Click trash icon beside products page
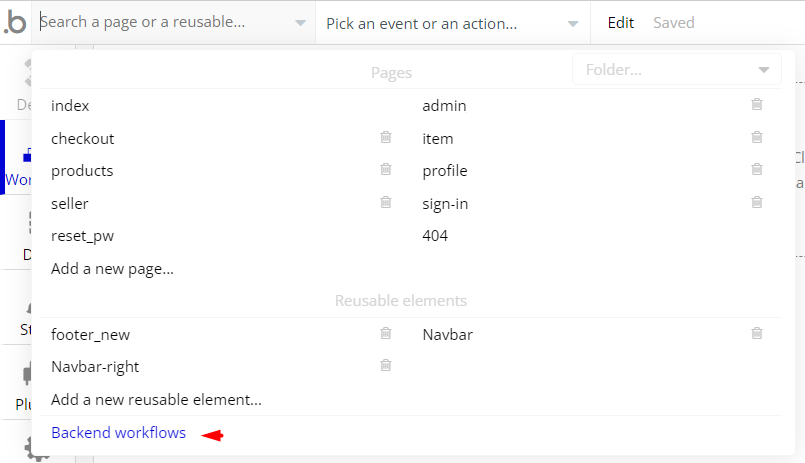Image resolution: width=805 pixels, height=463 pixels. point(386,169)
